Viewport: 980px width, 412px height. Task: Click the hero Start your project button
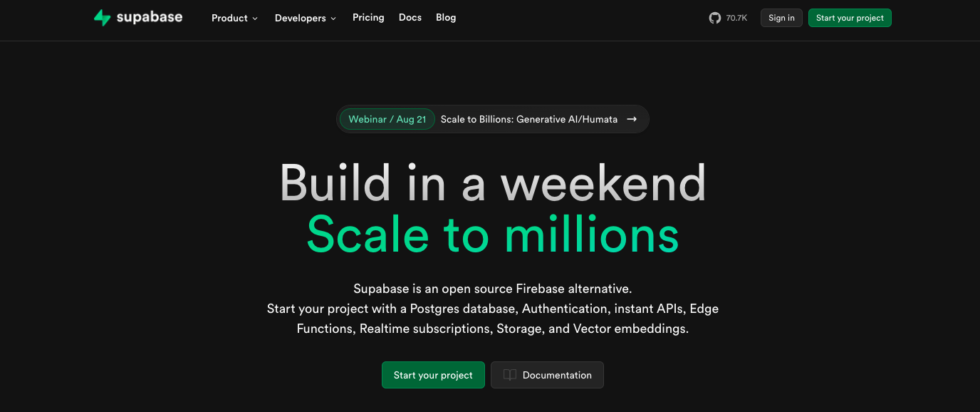pos(433,375)
